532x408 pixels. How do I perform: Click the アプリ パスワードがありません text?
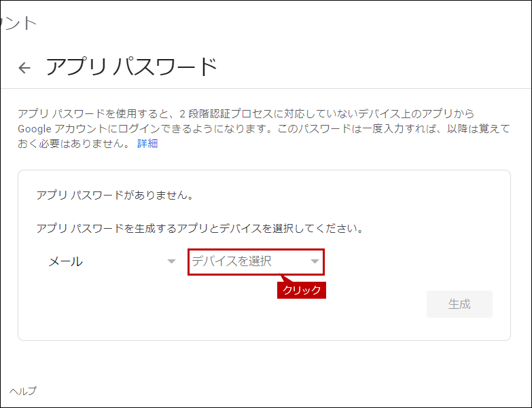click(115, 196)
